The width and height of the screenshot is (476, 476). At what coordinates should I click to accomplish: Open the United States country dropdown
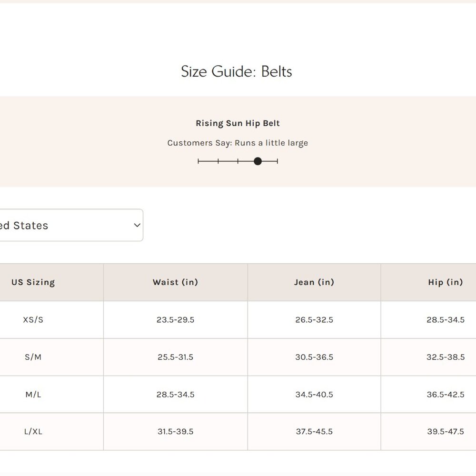71,225
